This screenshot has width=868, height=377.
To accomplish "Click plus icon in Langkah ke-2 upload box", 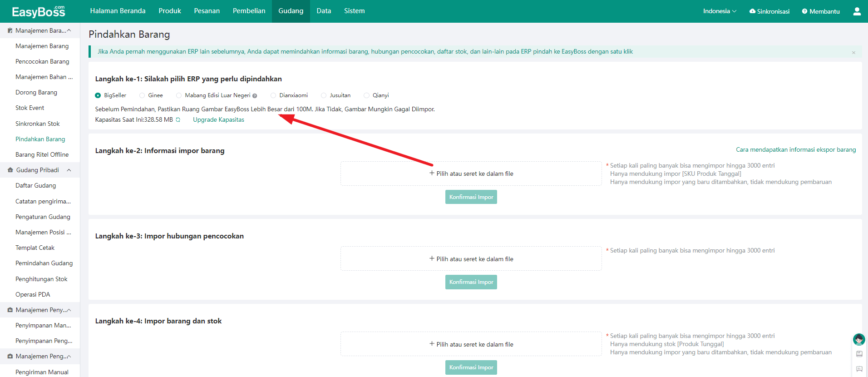I will (432, 174).
